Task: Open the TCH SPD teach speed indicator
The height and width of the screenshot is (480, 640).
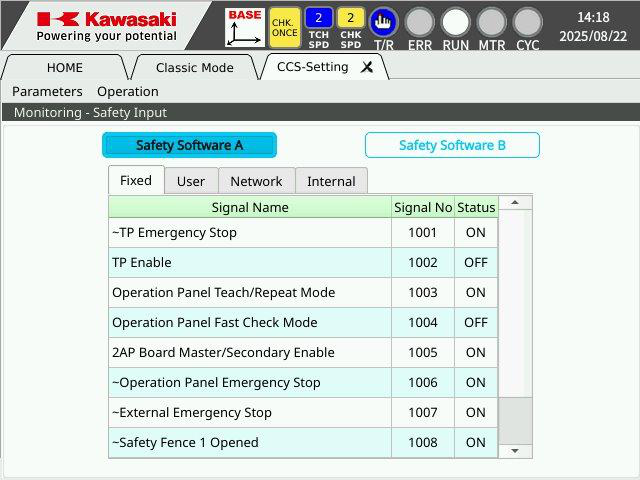Action: click(318, 28)
